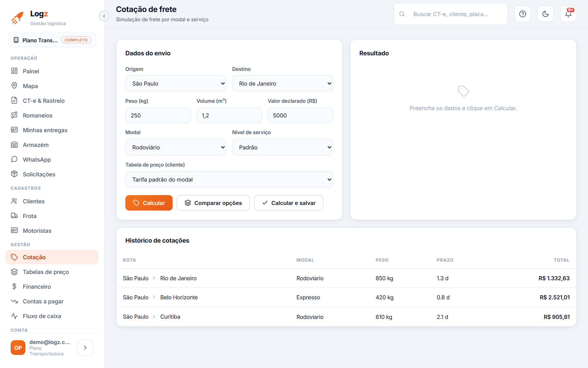Click the OP user avatar
This screenshot has width=588, height=368.
click(x=18, y=348)
